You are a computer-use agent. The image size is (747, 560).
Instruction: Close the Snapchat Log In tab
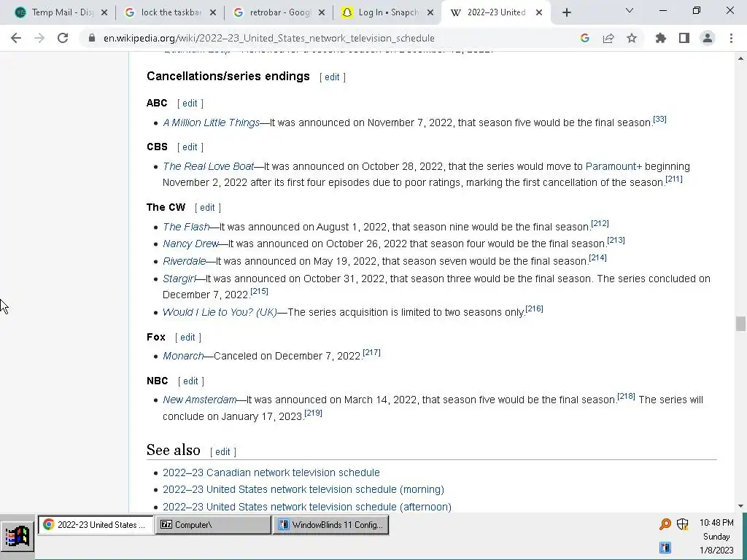coord(430,13)
